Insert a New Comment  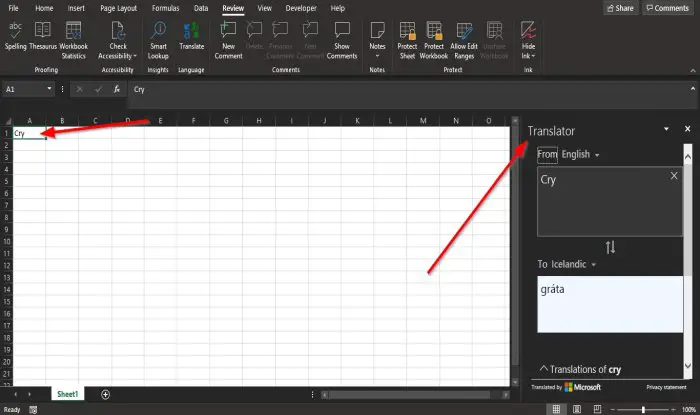(228, 40)
